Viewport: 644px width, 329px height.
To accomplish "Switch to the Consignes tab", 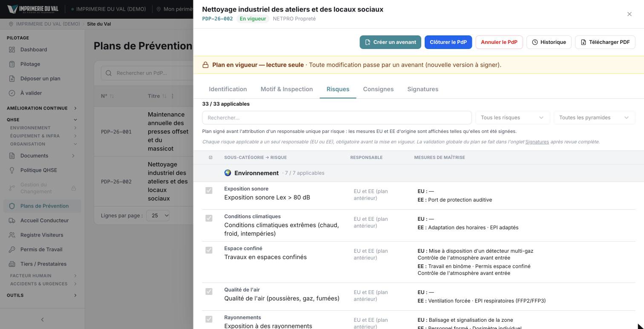I will pos(378,89).
